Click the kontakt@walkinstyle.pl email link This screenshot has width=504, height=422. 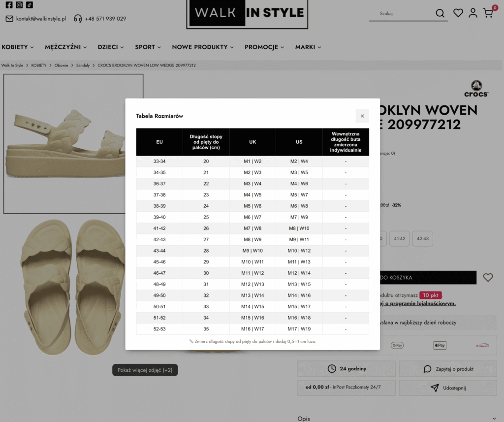(41, 19)
